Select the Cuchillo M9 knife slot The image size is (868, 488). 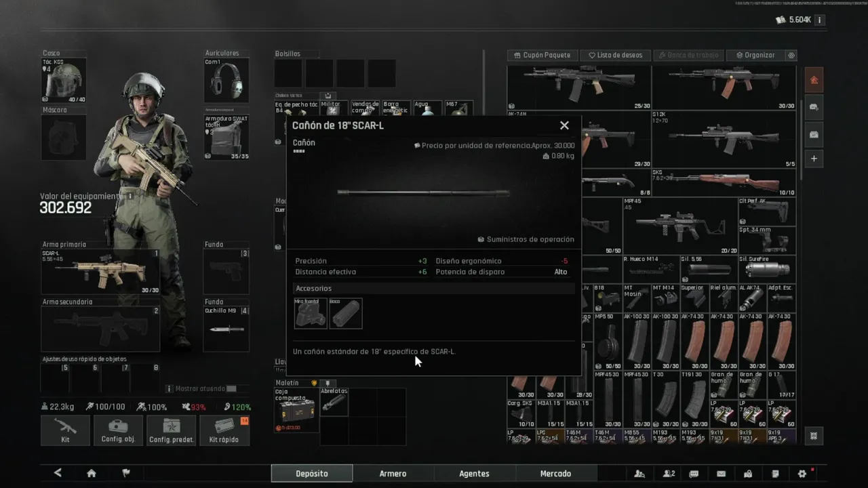coord(226,329)
